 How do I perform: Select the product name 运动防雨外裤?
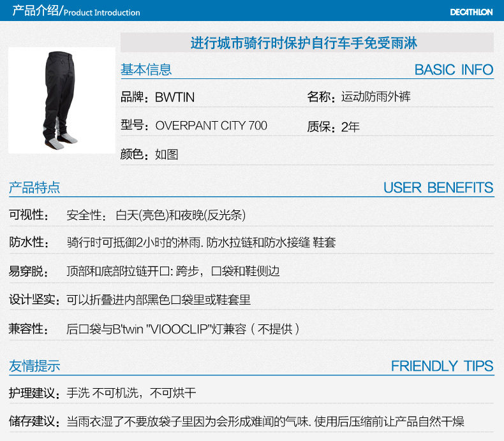click(376, 96)
